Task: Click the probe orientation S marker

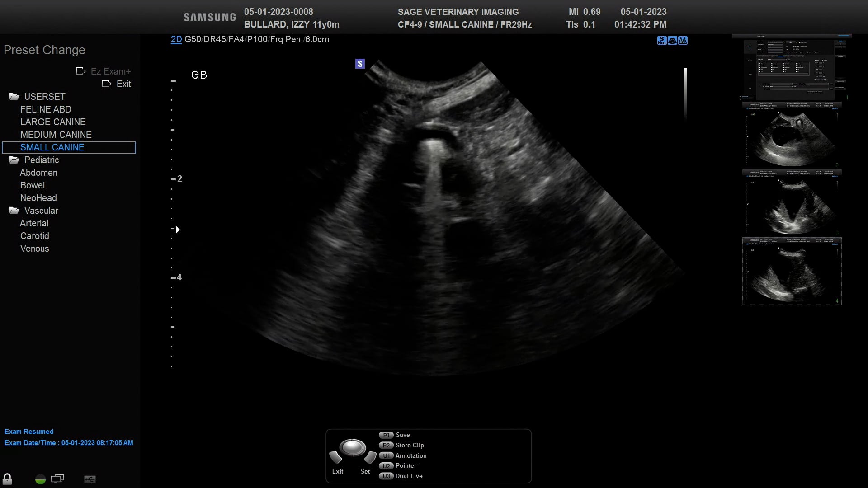Action: tap(360, 64)
